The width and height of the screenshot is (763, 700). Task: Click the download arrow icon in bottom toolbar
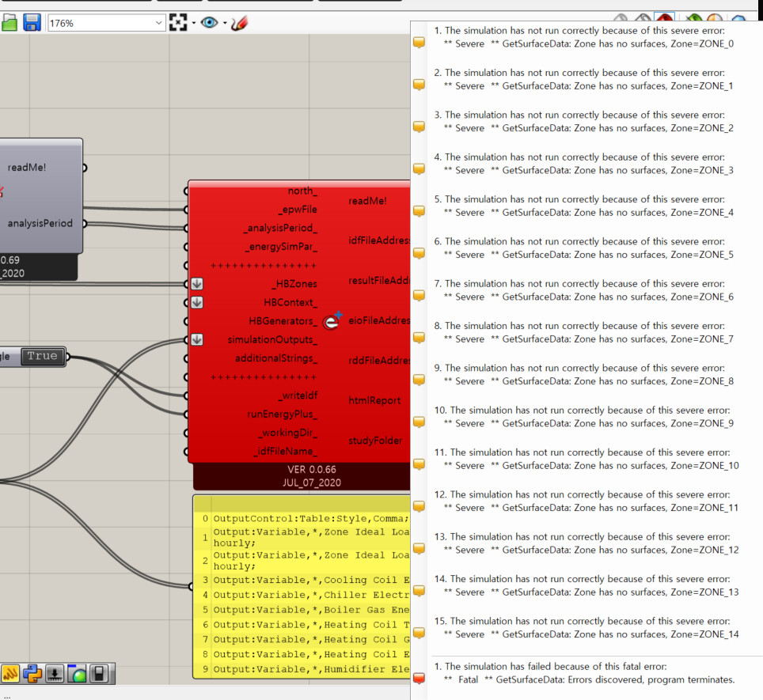point(55,674)
